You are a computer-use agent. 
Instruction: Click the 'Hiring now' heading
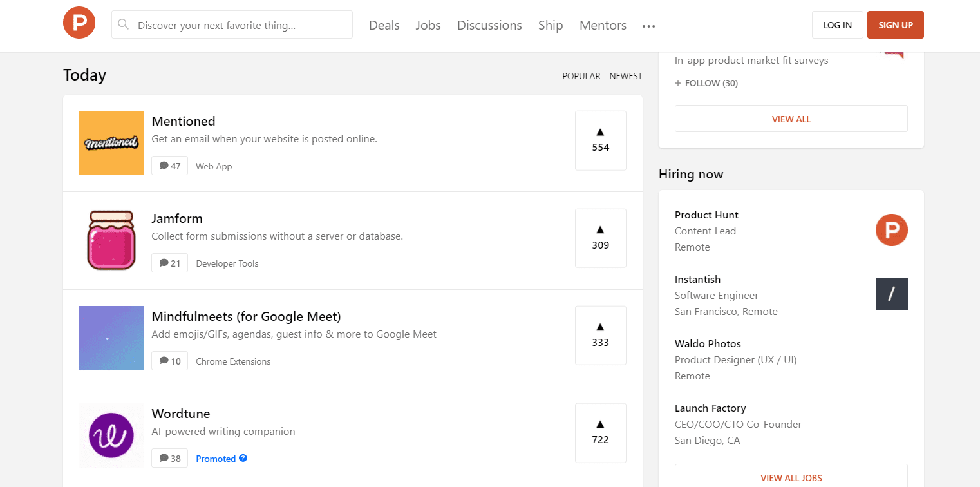pos(691,175)
